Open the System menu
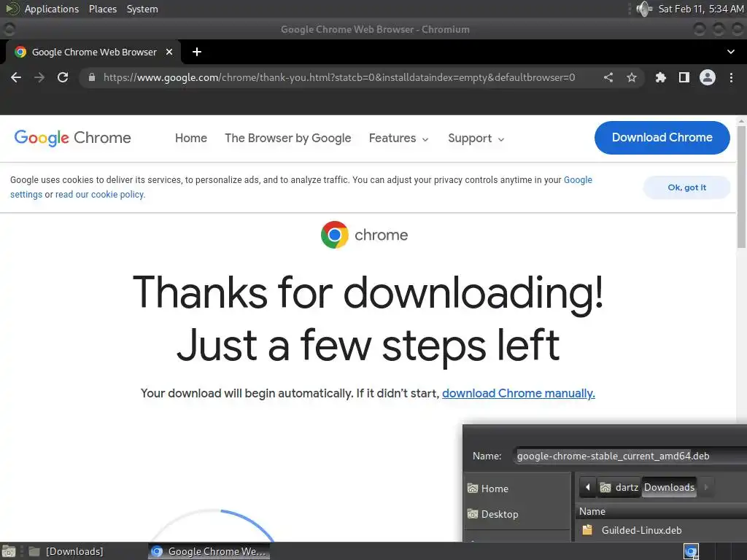This screenshot has width=747, height=560. pyautogui.click(x=142, y=9)
